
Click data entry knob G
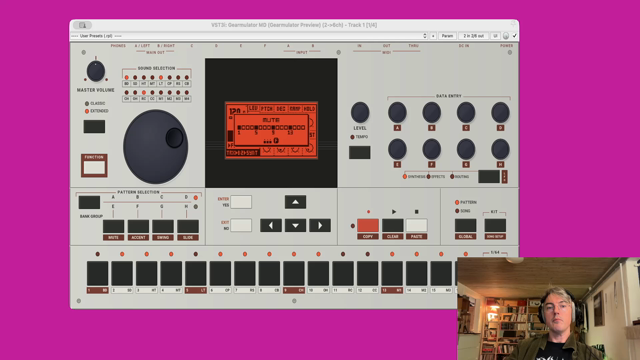[466, 149]
